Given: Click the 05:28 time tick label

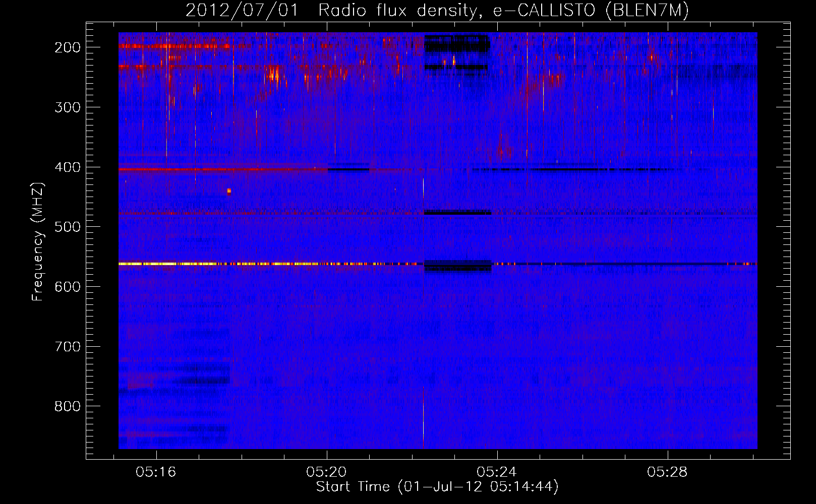Looking at the screenshot, I should (667, 472).
